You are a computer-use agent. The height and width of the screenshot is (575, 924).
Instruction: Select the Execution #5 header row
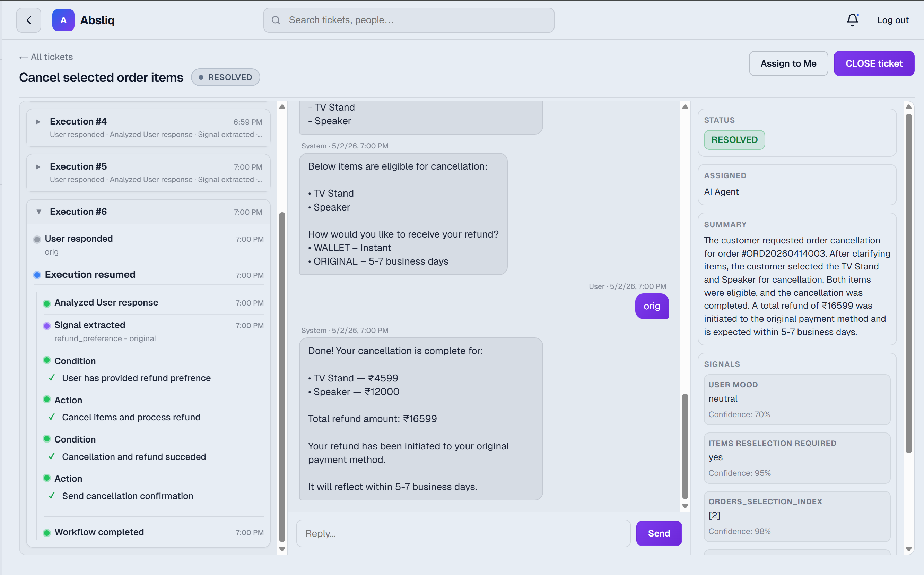point(148,173)
